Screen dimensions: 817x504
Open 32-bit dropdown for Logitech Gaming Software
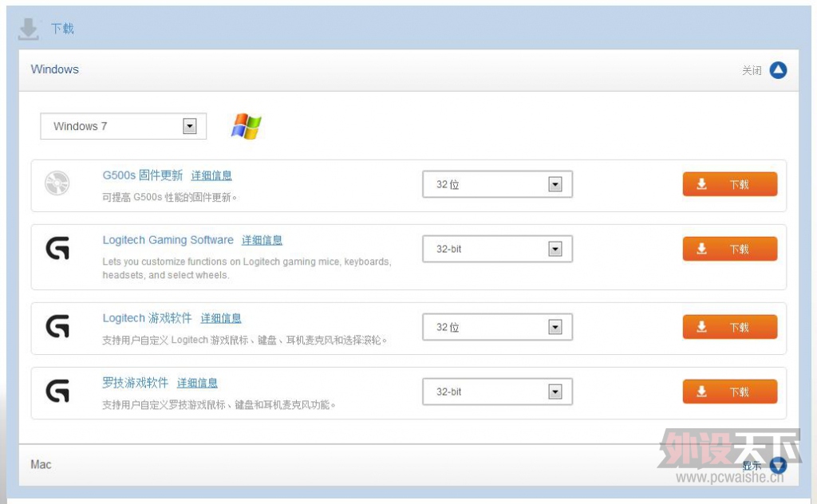click(497, 249)
